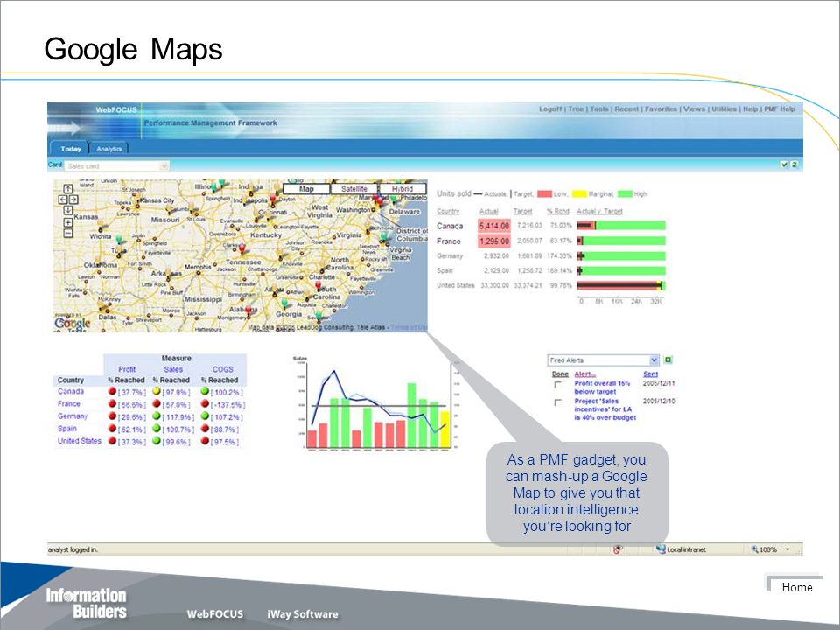Screen dimensions: 840x630
Task: Zoom out of the Google map
Action: [68, 233]
